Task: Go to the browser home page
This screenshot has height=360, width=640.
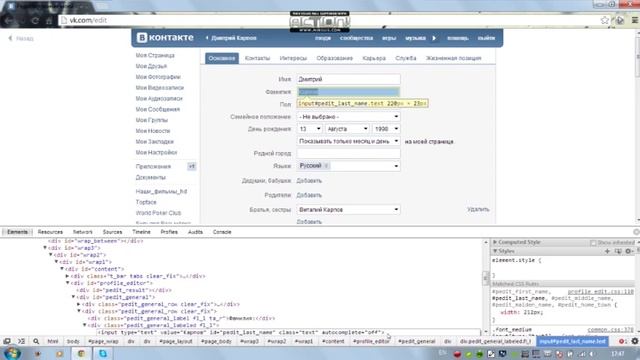Action: [x=49, y=20]
